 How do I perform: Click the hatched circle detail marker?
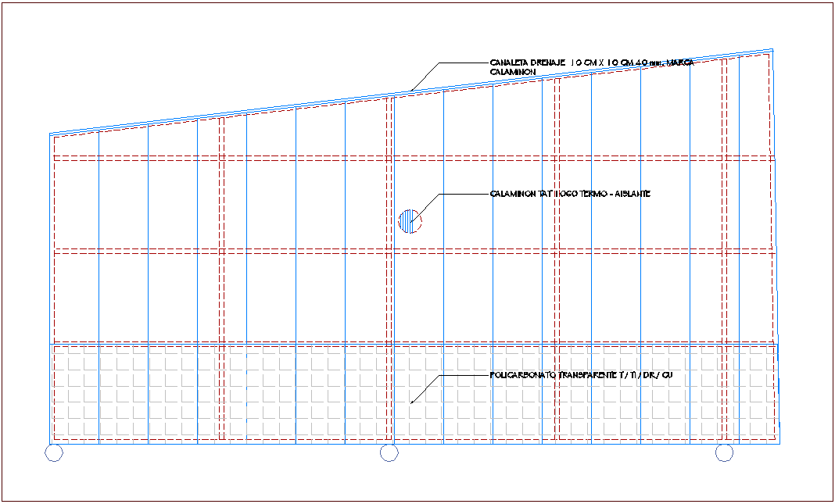[410, 222]
